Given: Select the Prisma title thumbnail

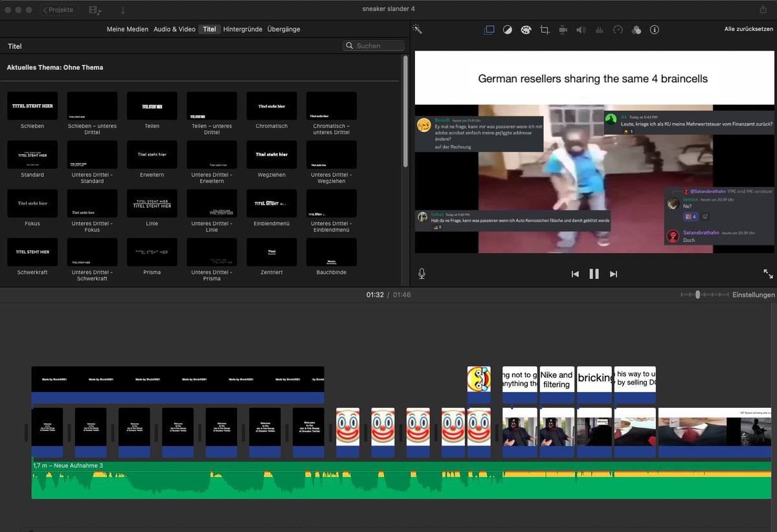Looking at the screenshot, I should (152, 252).
